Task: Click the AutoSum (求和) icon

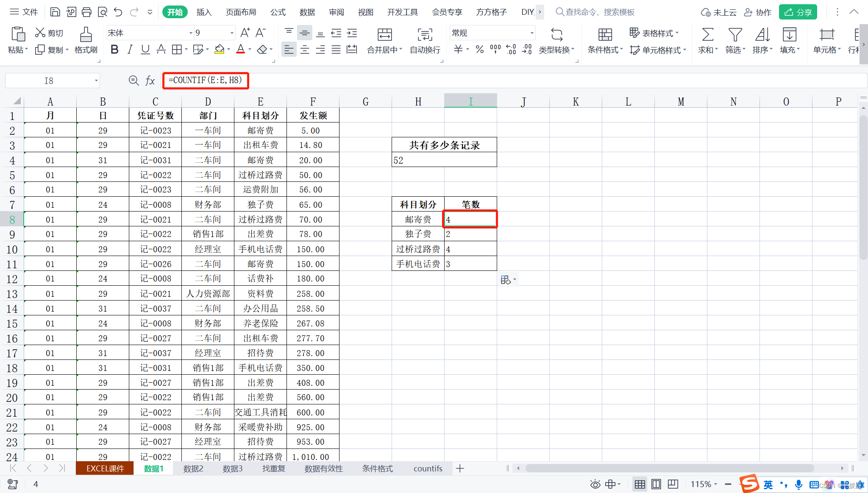Action: [707, 35]
